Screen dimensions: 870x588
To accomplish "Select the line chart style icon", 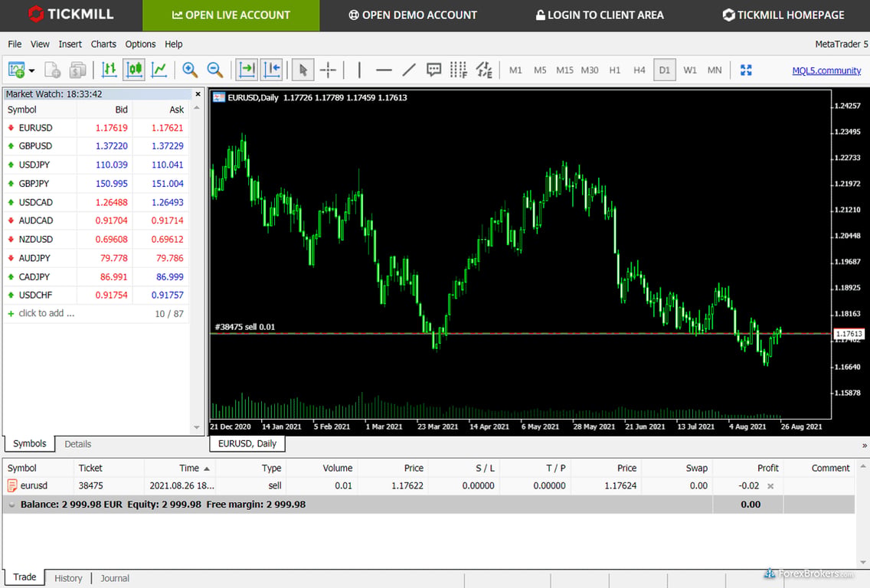I will click(x=159, y=70).
